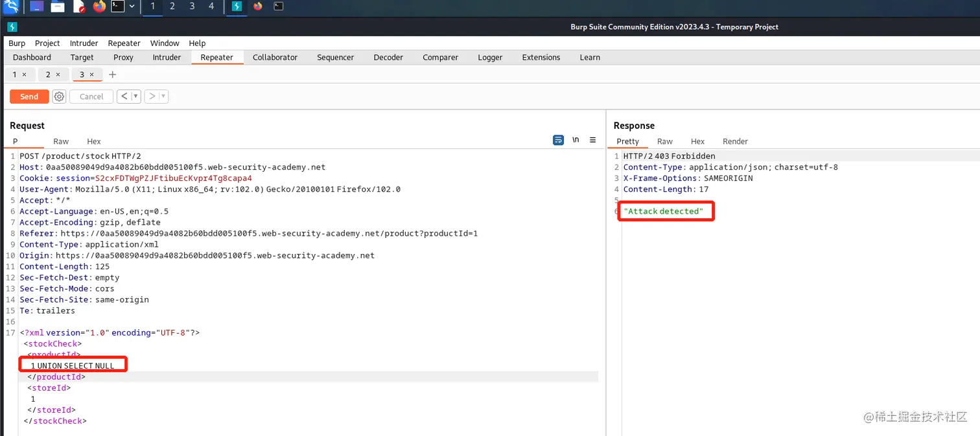
Task: Select the Response Pretty view tab
Action: click(x=627, y=141)
